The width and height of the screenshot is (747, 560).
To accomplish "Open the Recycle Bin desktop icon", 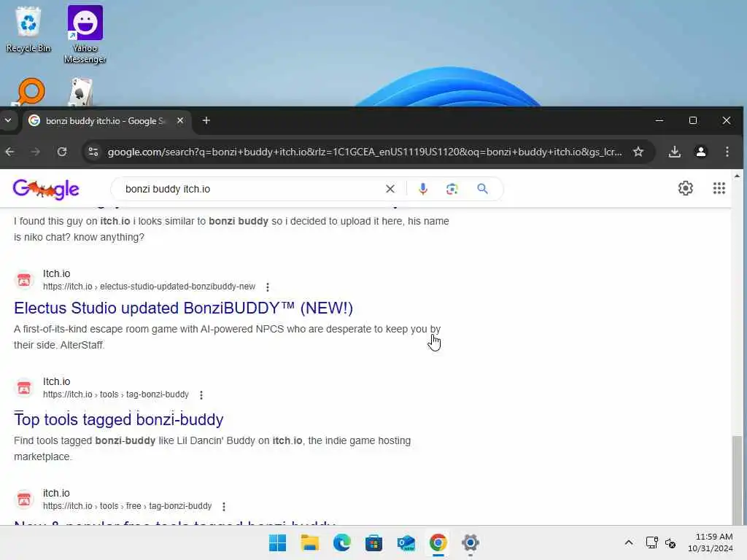I will tap(28, 29).
